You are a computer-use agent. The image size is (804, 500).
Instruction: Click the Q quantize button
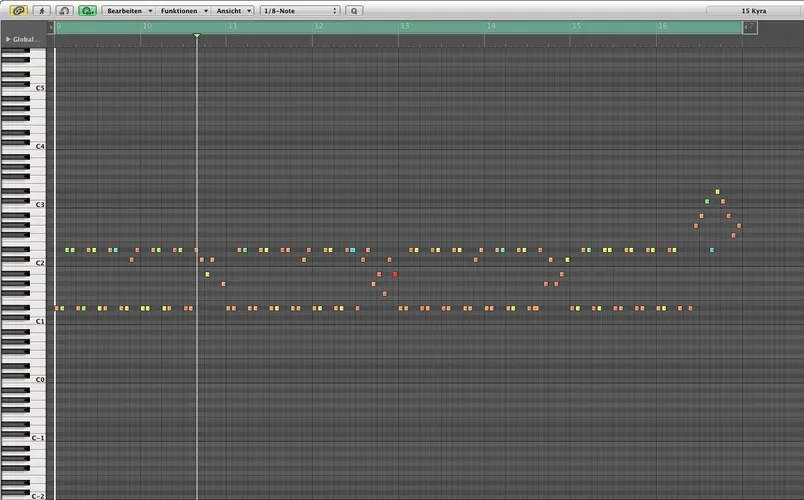pos(354,11)
